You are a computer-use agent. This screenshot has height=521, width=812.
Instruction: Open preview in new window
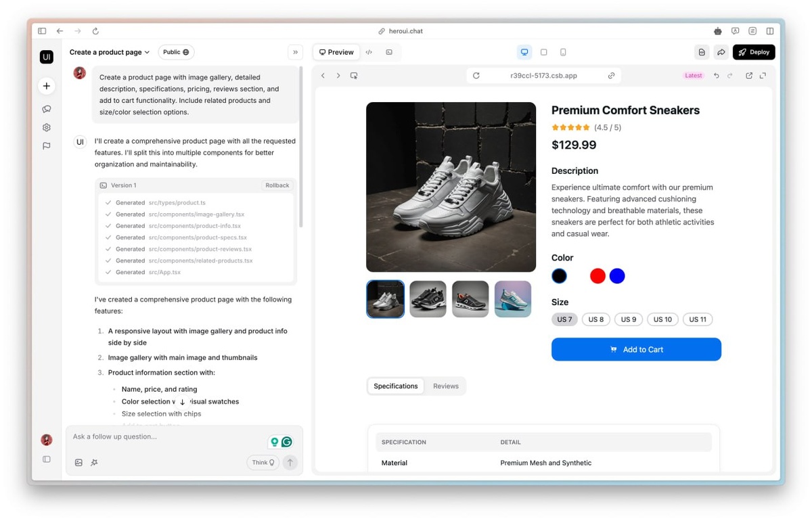(749, 76)
